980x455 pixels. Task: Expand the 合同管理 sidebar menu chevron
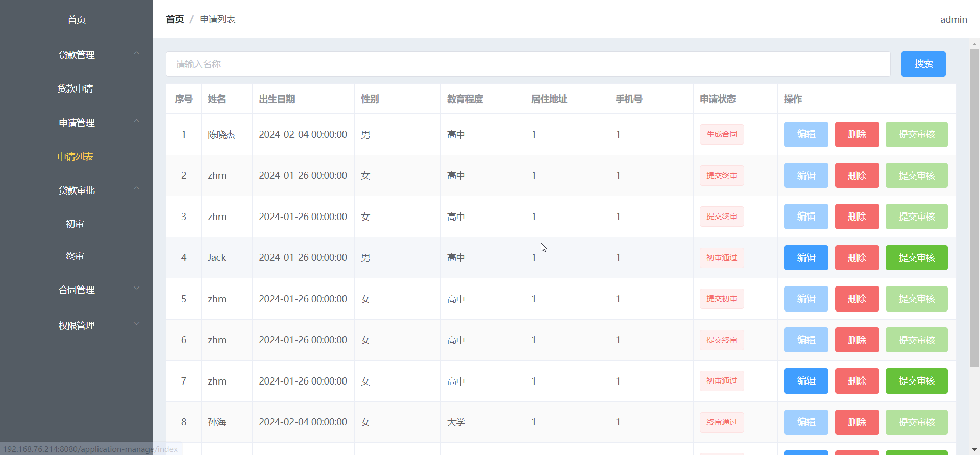136,288
